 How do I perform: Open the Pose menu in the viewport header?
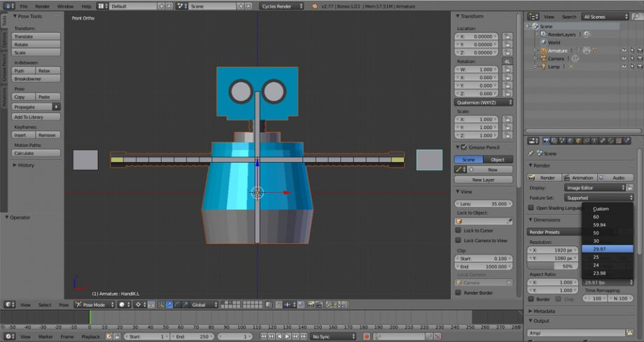[x=64, y=305]
